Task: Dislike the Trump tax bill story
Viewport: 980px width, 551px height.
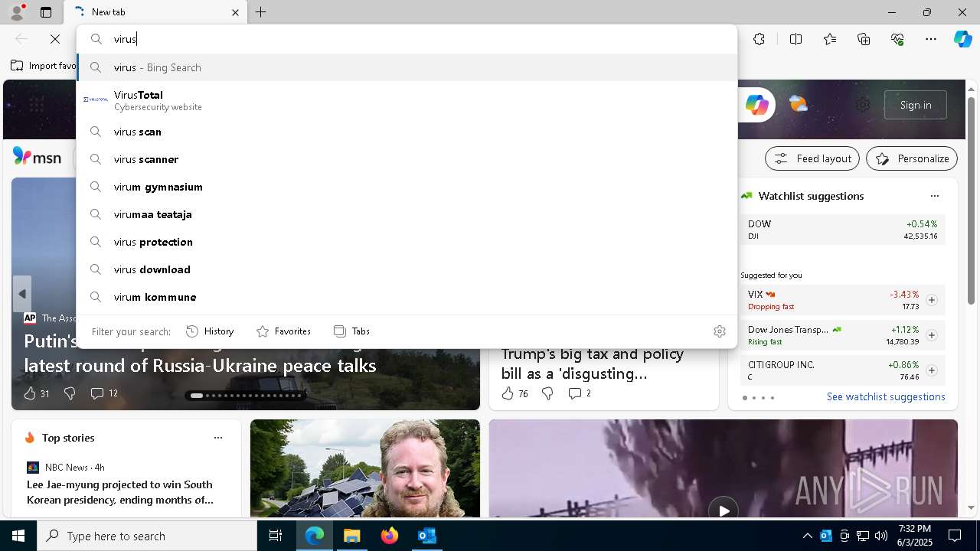Action: click(x=547, y=393)
